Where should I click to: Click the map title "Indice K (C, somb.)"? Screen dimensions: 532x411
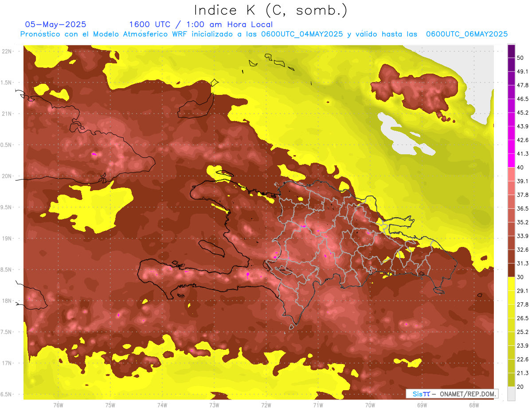pos(270,11)
